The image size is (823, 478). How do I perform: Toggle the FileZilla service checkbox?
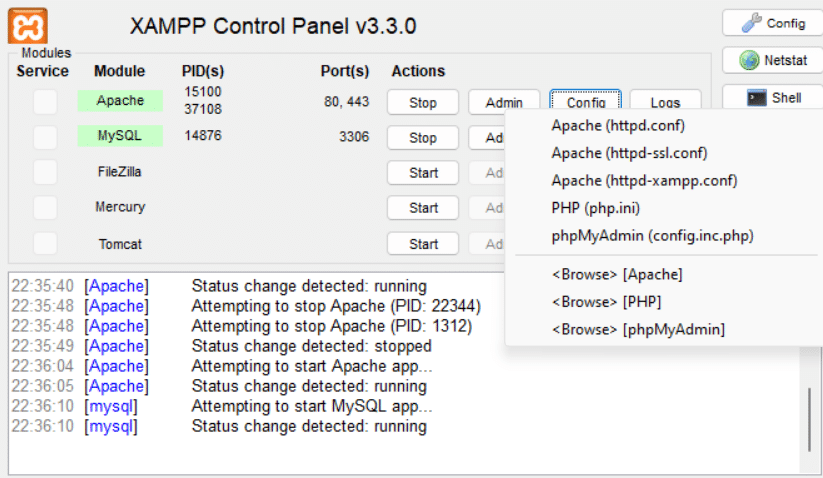(x=45, y=172)
